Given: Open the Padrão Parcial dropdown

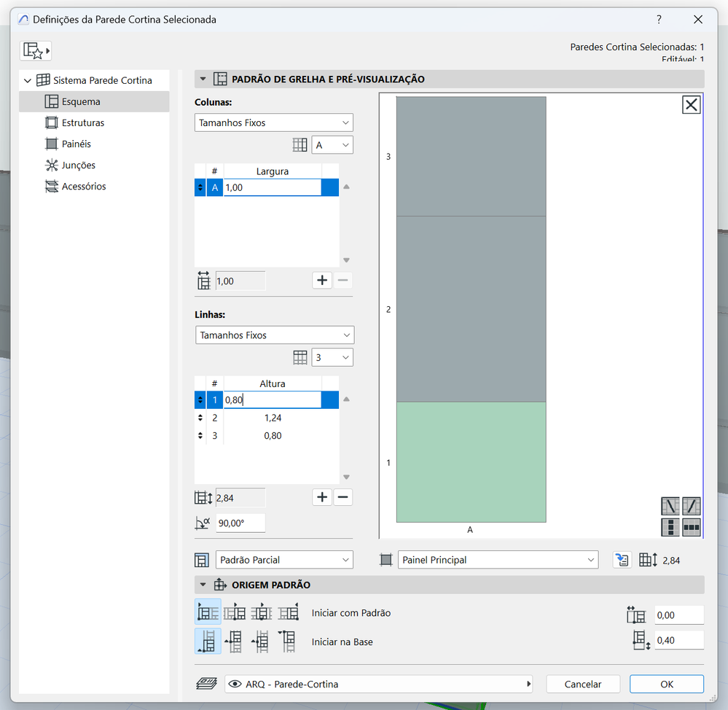Looking at the screenshot, I should pos(284,560).
